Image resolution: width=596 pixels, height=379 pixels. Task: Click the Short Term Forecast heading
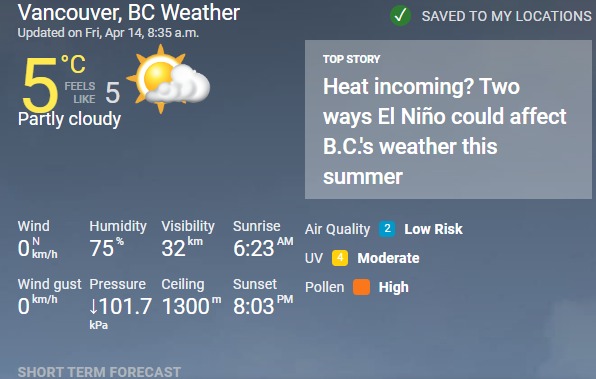click(x=99, y=372)
